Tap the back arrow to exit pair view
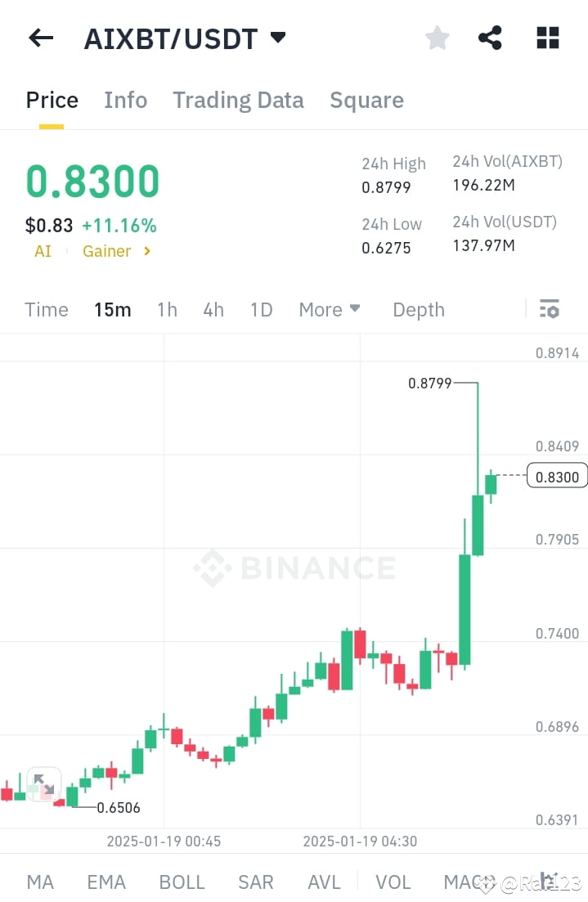The height and width of the screenshot is (902, 588). (40, 38)
